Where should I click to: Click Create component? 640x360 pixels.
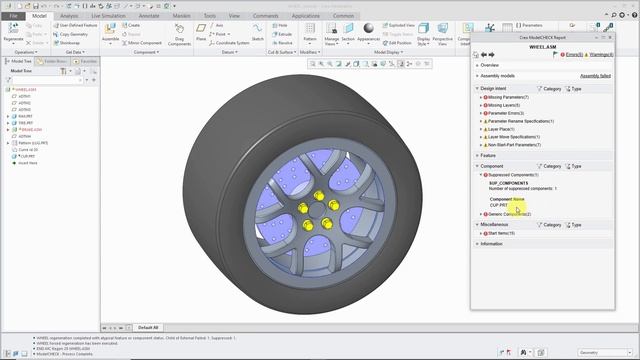131,25
